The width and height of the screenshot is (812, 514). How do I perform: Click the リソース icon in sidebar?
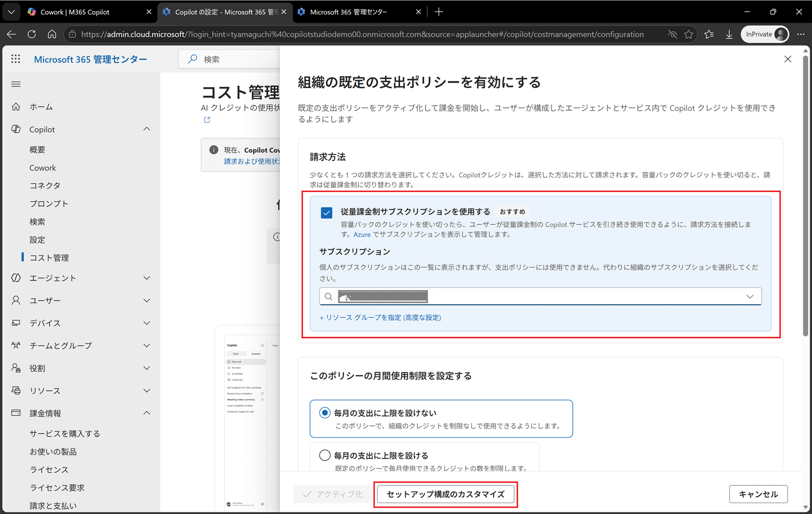click(x=16, y=391)
